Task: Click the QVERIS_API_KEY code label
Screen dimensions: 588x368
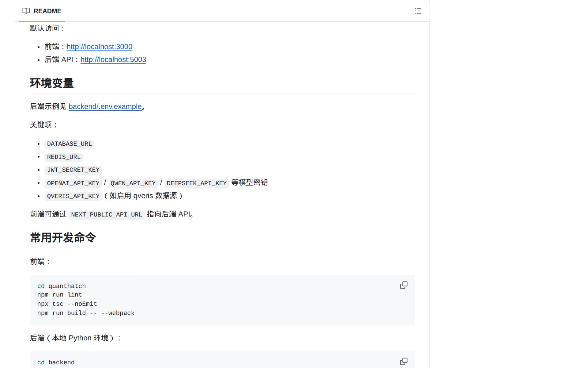Action: pyautogui.click(x=73, y=196)
